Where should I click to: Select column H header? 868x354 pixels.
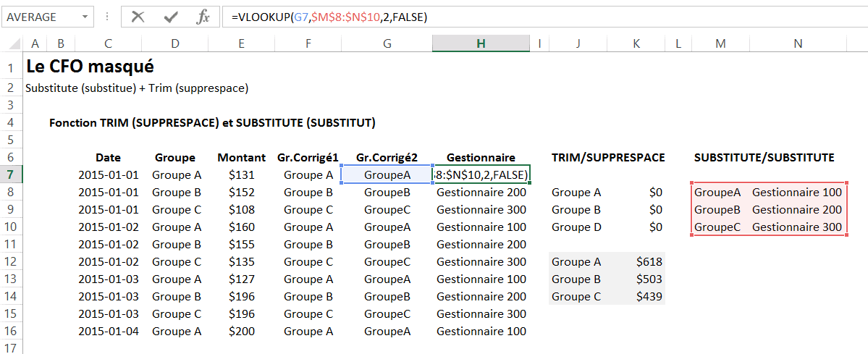pyautogui.click(x=481, y=44)
